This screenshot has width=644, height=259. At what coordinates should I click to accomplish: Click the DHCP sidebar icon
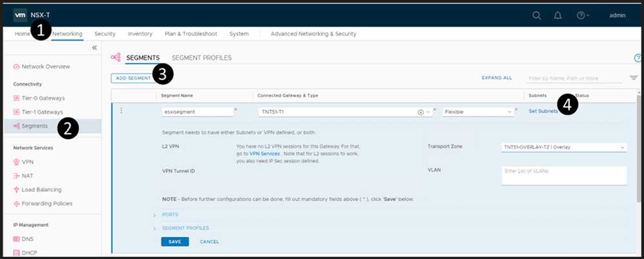[x=16, y=253]
